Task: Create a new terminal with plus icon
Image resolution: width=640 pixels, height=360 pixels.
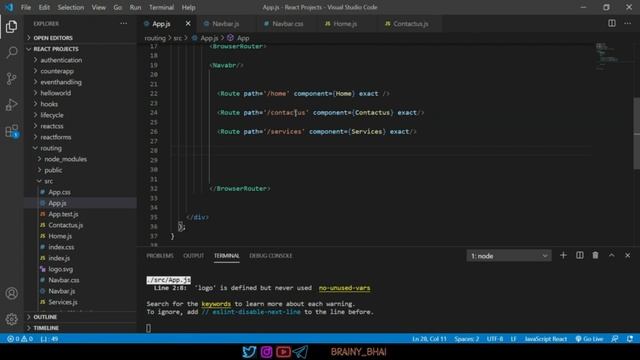Action: pos(563,255)
